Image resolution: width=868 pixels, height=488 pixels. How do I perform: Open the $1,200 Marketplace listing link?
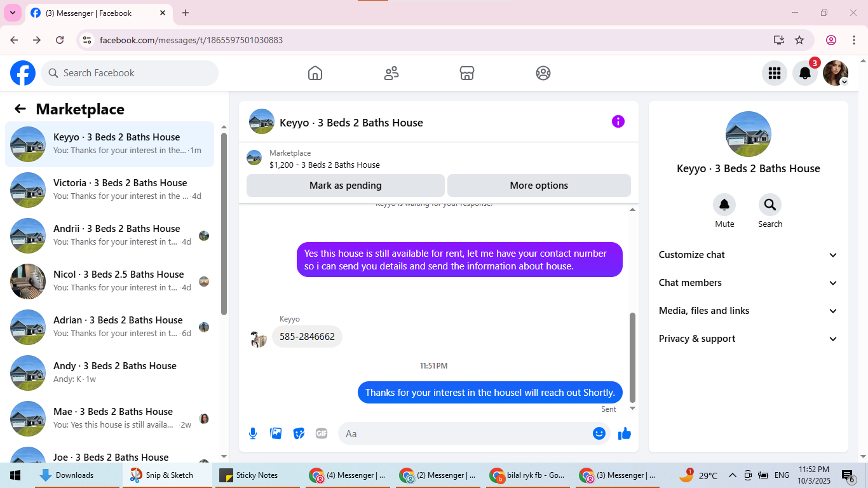pyautogui.click(x=325, y=165)
